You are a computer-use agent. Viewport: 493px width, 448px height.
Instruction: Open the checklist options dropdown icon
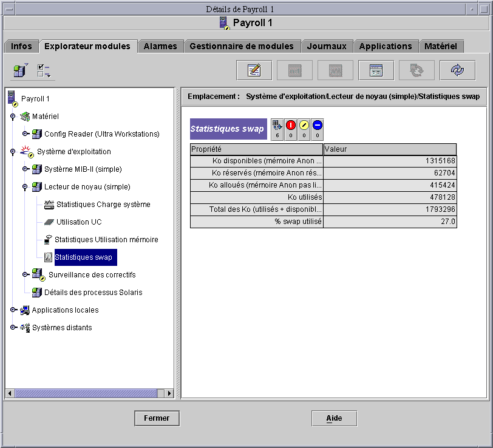(44, 71)
